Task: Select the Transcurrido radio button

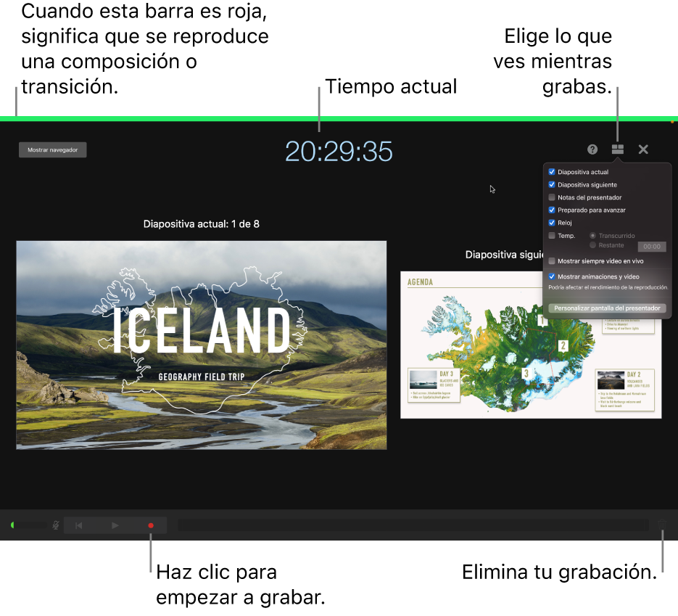Action: [x=593, y=234]
